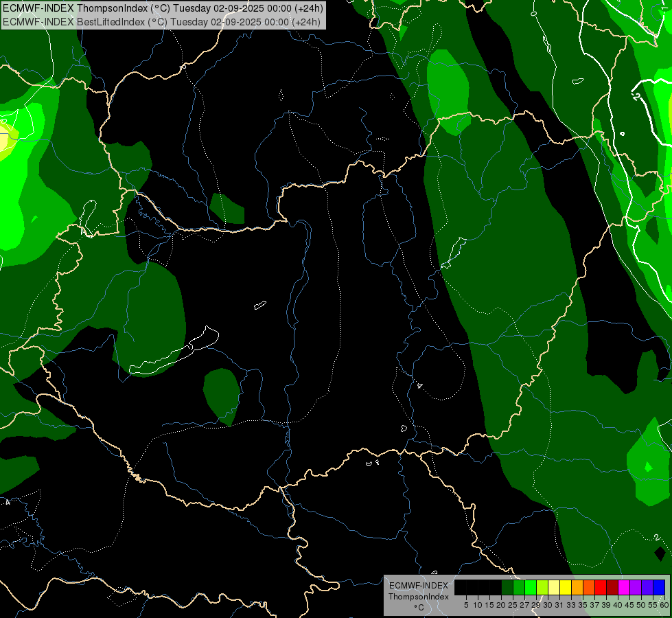Click the '5' tick label on the legend
This screenshot has width=672, height=618.
tap(466, 605)
